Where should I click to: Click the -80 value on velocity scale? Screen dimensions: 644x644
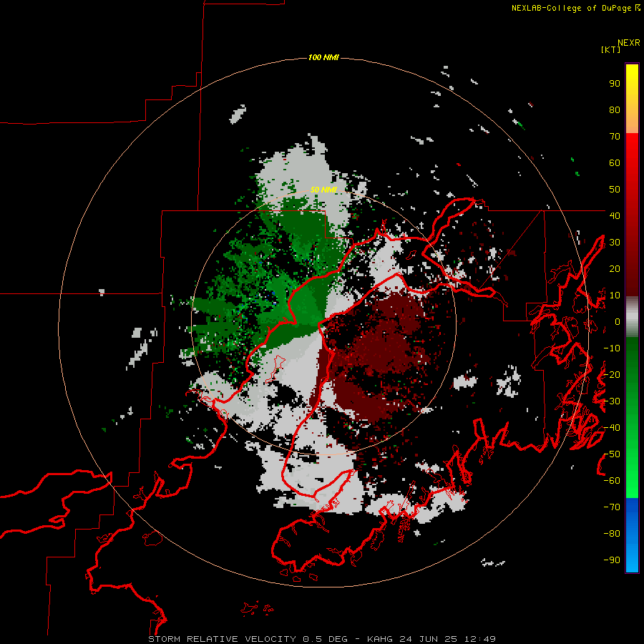pyautogui.click(x=612, y=534)
